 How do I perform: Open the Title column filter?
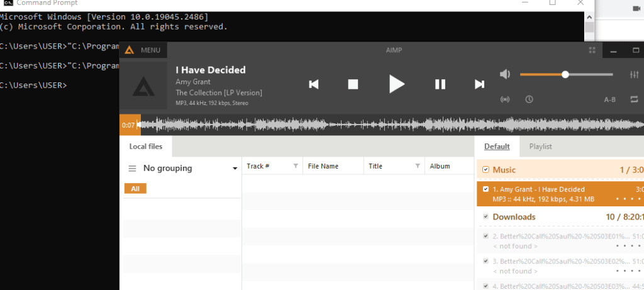coord(418,166)
